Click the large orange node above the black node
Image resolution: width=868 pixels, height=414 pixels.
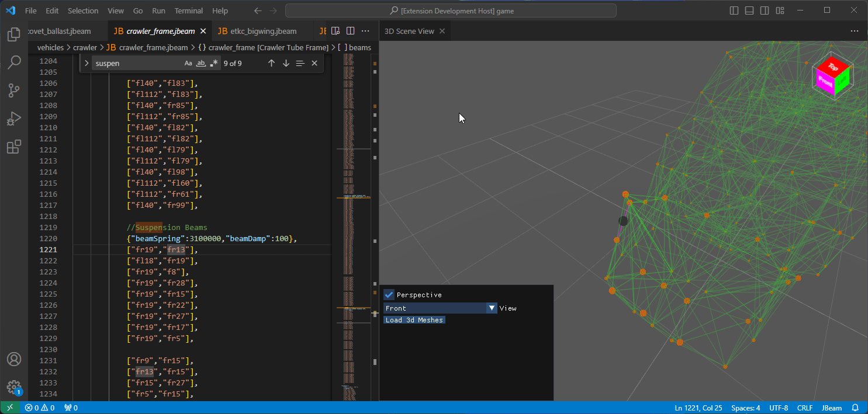tap(625, 194)
